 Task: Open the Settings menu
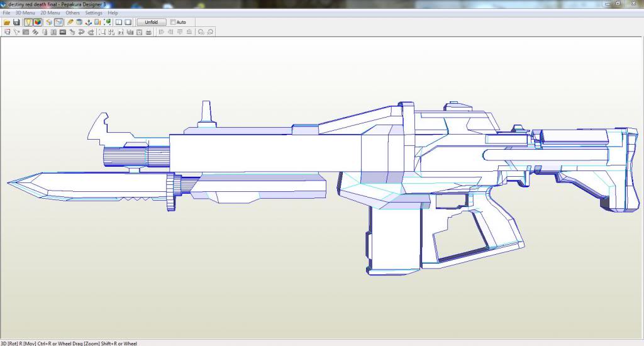pyautogui.click(x=94, y=13)
